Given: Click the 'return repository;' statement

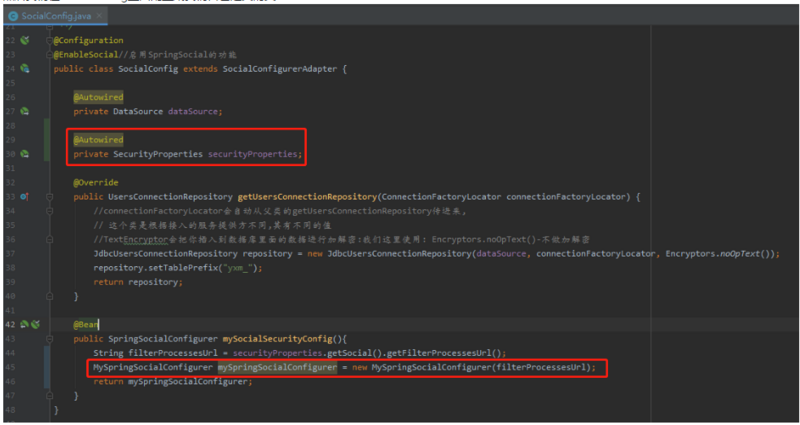Looking at the screenshot, I should click(x=138, y=282).
